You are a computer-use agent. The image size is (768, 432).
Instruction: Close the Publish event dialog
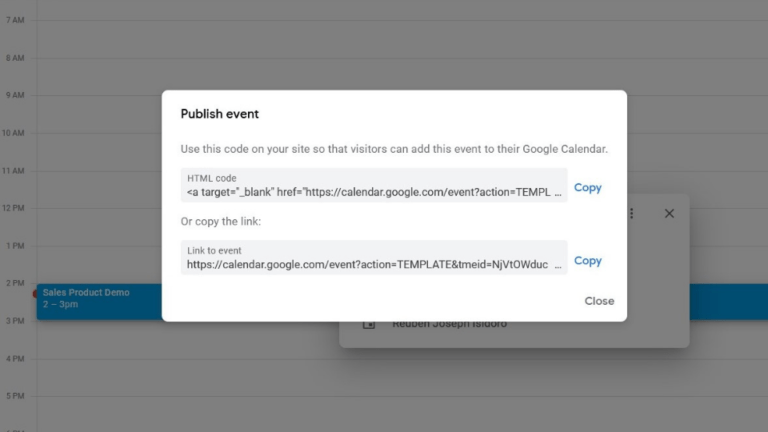(x=599, y=301)
